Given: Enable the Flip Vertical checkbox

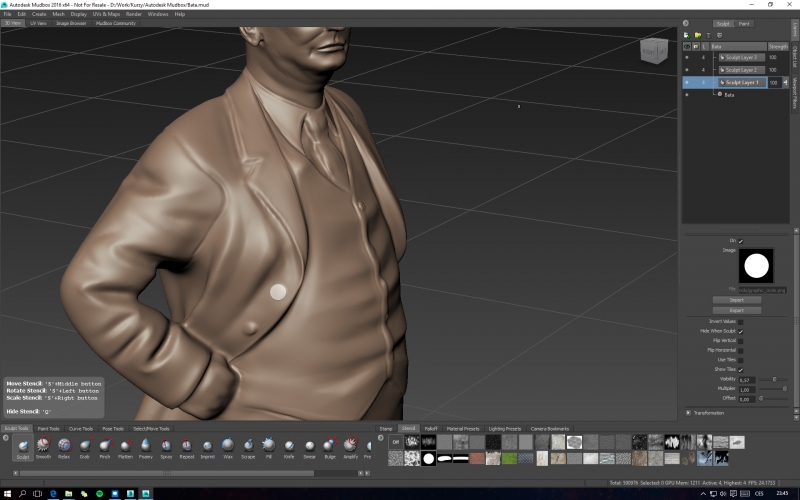Looking at the screenshot, I should (x=740, y=341).
